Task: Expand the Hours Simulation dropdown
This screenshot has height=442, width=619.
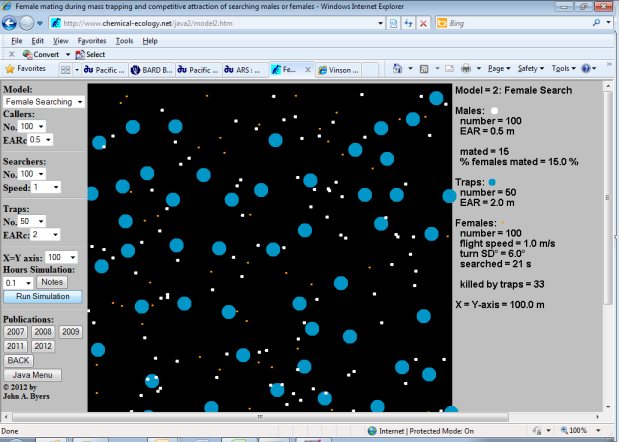Action: coord(18,283)
